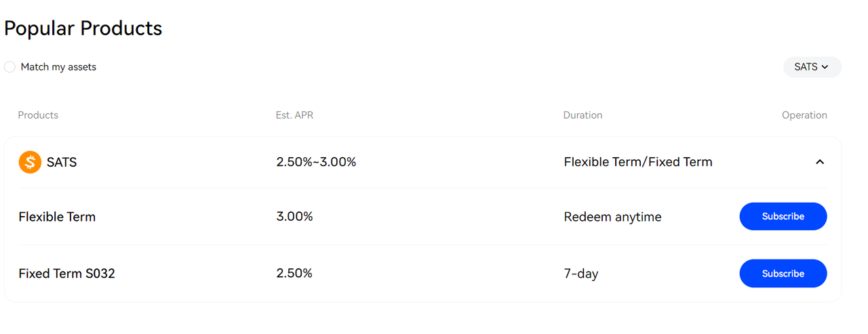The width and height of the screenshot is (868, 334).
Task: Click the Operation column header
Action: pos(804,115)
